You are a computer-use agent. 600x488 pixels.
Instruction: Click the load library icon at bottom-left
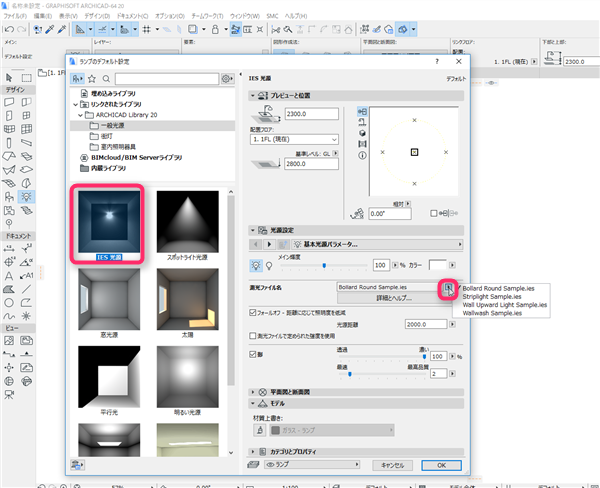78,465
